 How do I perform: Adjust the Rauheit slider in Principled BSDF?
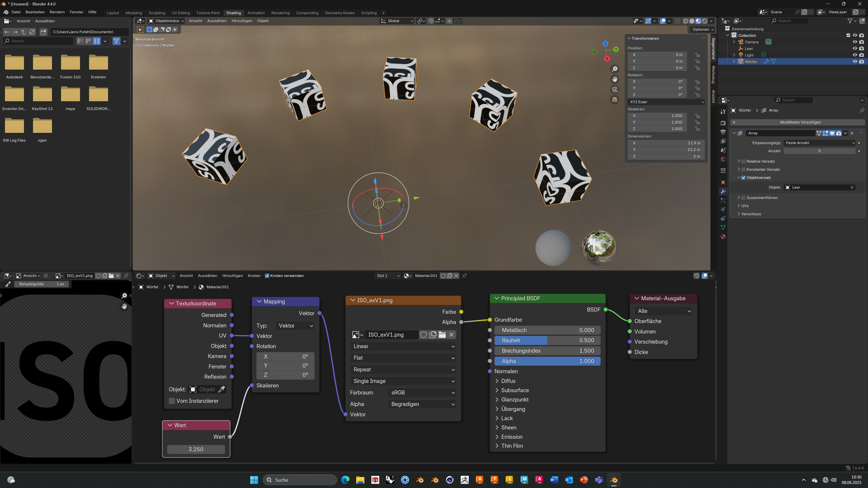547,340
